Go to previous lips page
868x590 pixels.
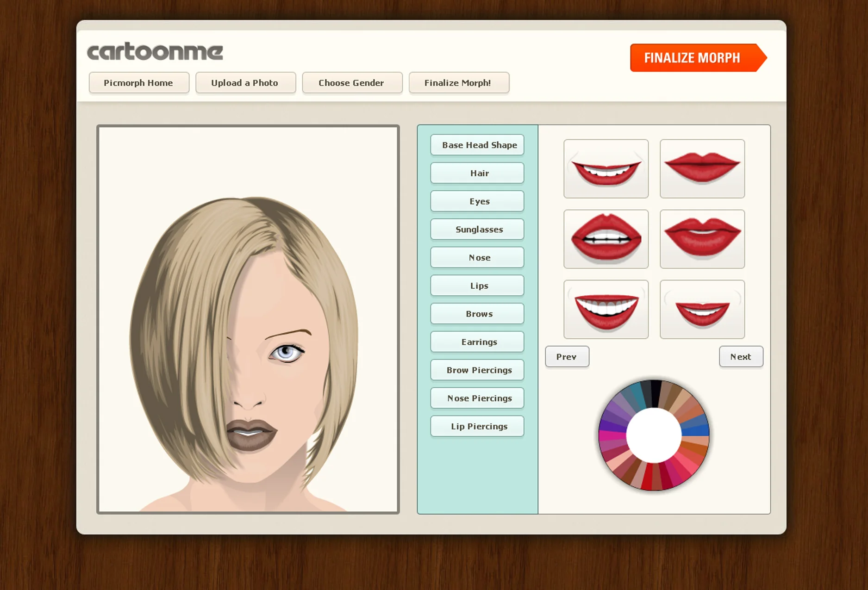[x=567, y=357]
